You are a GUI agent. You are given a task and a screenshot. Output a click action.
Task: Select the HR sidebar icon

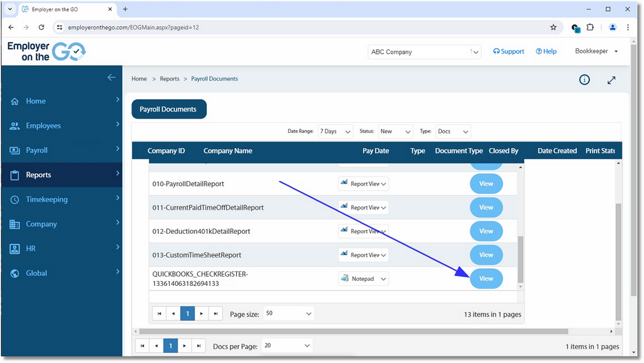tap(15, 248)
